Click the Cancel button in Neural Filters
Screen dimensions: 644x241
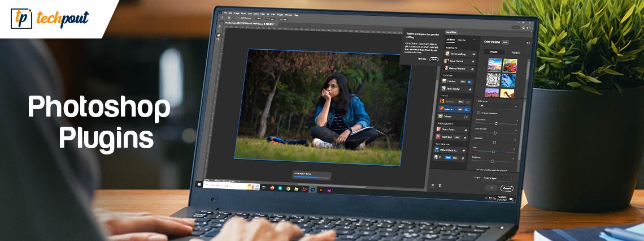point(507,188)
